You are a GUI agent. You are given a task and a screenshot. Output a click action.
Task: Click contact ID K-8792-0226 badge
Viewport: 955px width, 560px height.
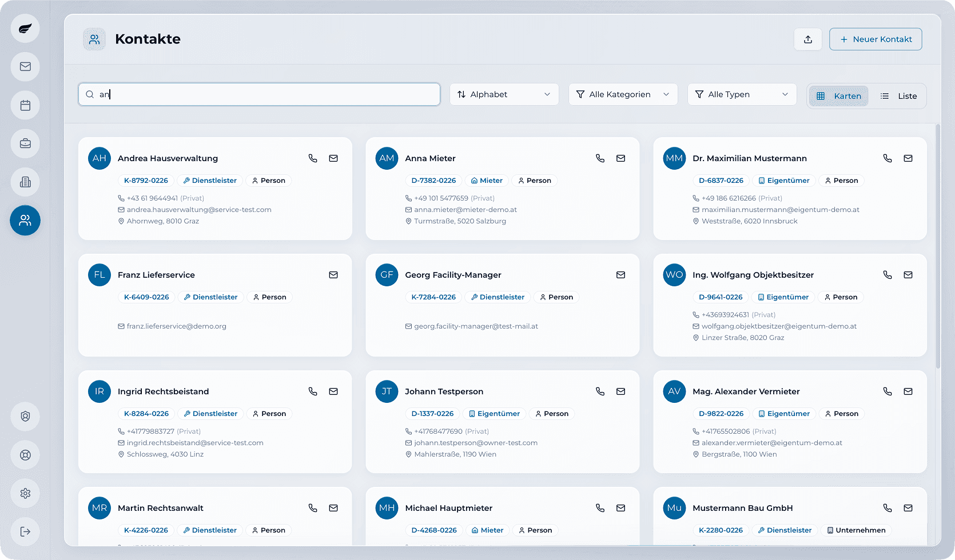(146, 181)
